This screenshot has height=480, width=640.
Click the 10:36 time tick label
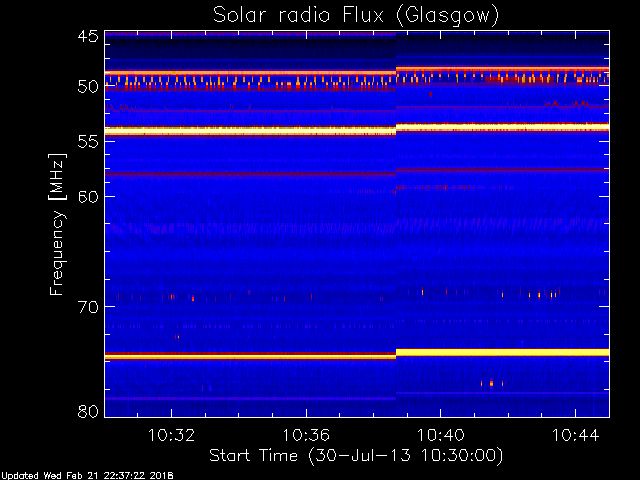click(x=306, y=435)
